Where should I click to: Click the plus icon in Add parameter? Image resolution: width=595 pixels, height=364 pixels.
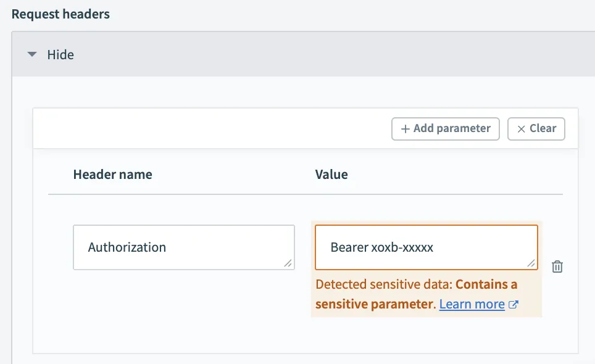[406, 129]
